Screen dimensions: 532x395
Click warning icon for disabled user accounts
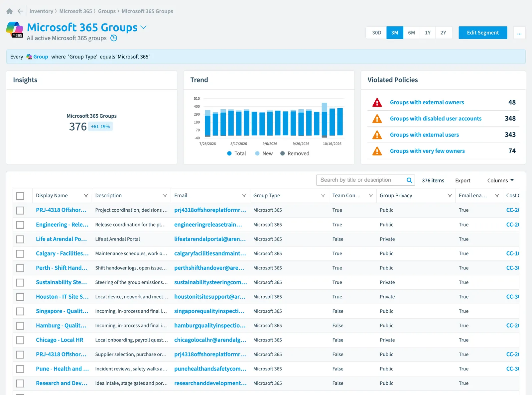(377, 119)
